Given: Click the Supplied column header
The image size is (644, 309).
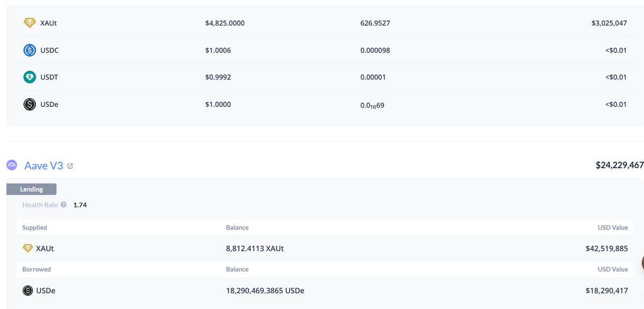Looking at the screenshot, I should 34,228.
